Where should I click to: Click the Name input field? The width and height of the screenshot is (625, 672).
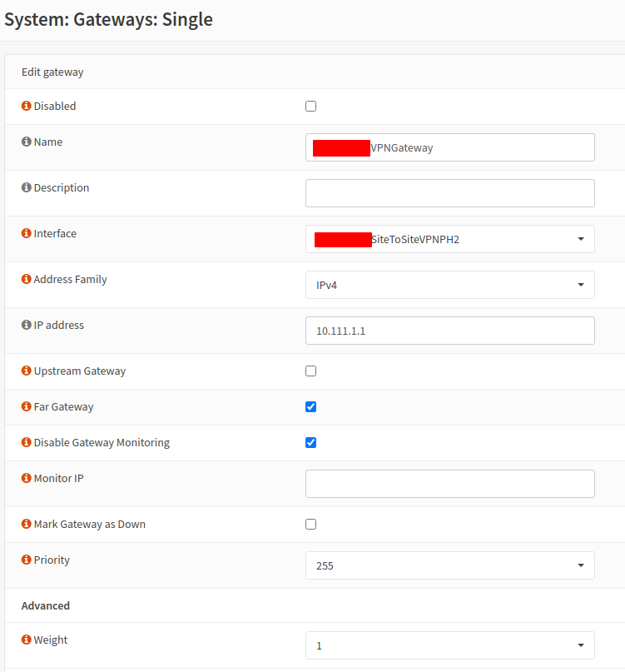coord(449,147)
